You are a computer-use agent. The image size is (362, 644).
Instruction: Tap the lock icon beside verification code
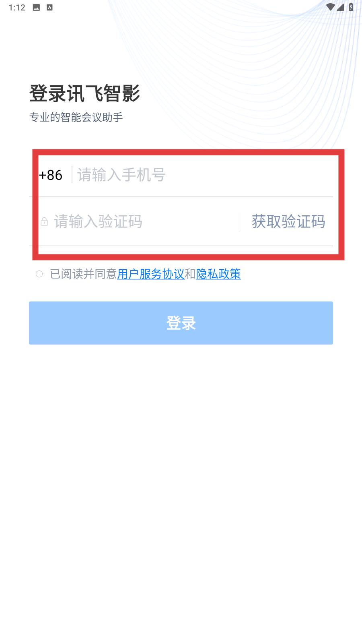click(44, 221)
